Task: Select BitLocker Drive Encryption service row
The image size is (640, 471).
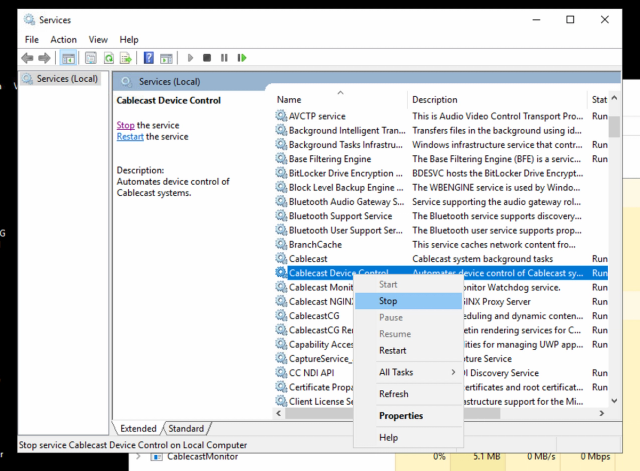Action: (442, 173)
